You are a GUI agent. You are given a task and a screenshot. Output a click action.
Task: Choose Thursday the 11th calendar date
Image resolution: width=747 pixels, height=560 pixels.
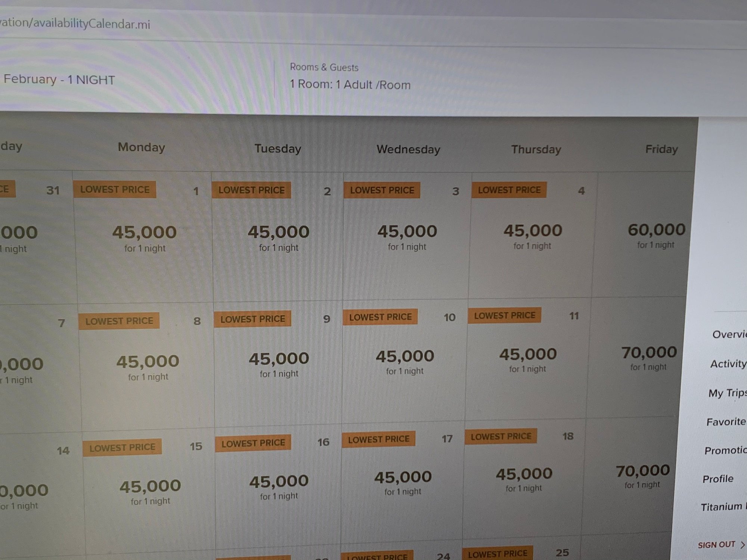[x=528, y=359]
